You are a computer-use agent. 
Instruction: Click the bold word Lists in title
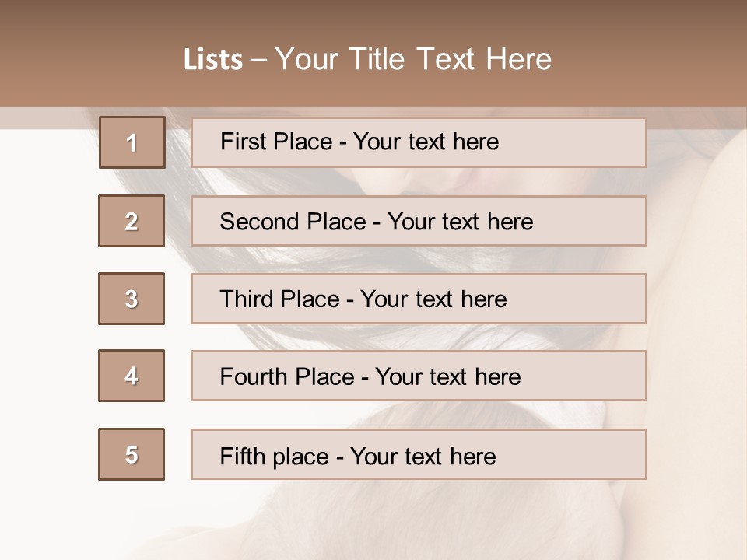[x=213, y=60]
